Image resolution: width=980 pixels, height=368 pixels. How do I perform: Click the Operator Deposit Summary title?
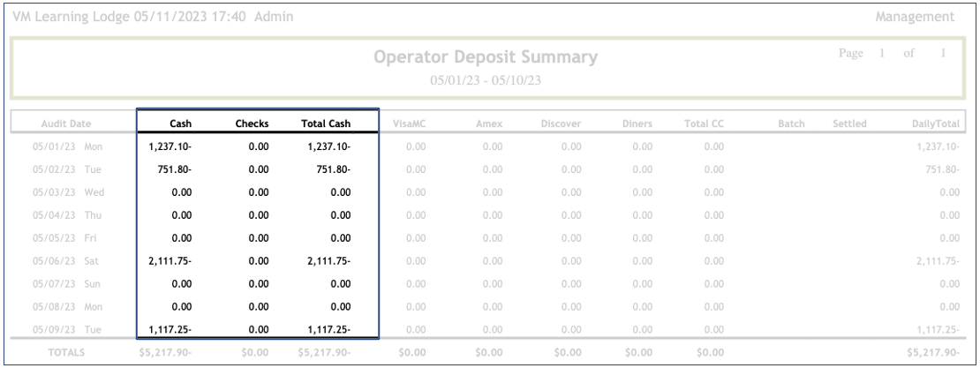[x=486, y=59]
